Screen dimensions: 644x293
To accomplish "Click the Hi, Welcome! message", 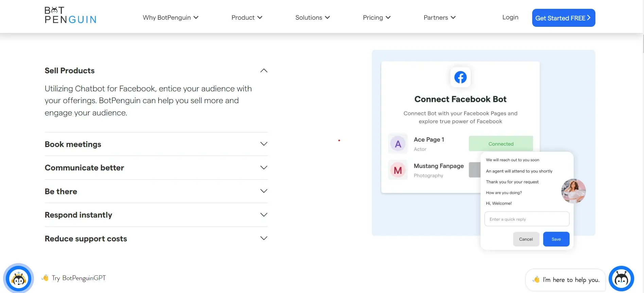I will coord(499,203).
